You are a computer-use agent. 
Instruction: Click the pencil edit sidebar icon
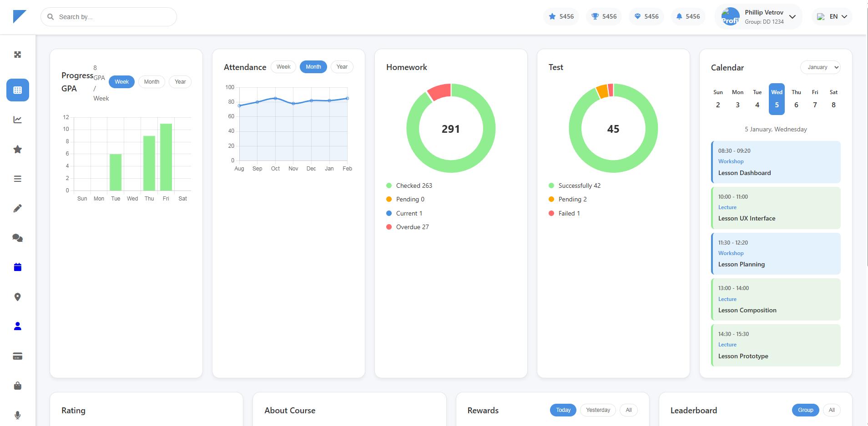pos(18,208)
